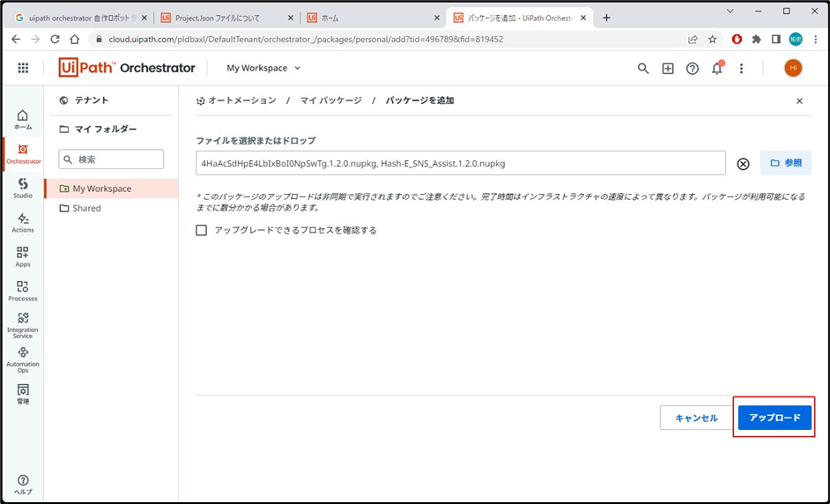Click the red Opera-style extension icon
Screen dimensions: 830x504
(737, 39)
